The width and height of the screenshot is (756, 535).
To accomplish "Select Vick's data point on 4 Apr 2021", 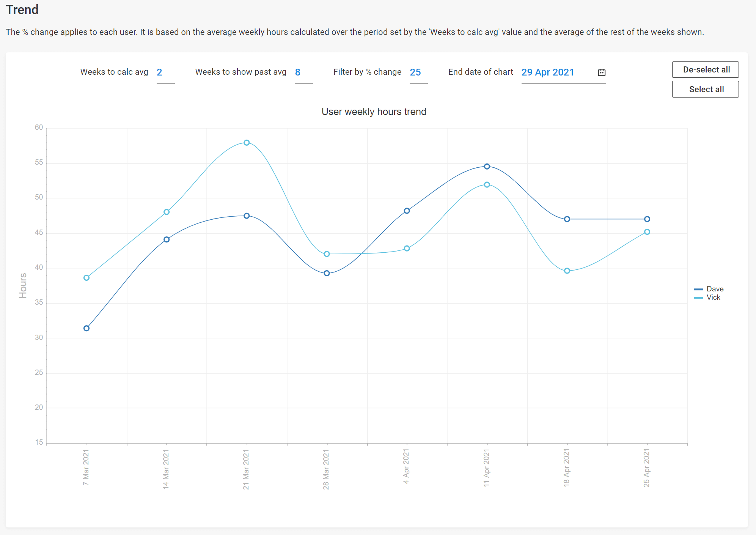I will pos(407,249).
